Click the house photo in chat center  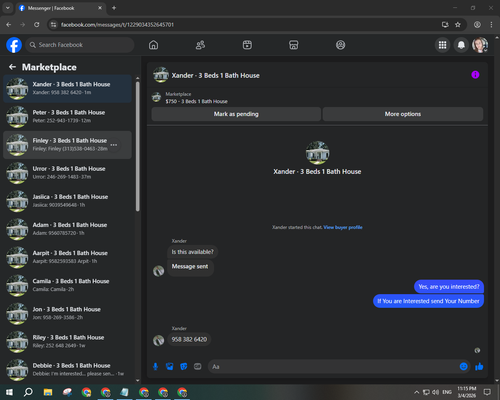point(317,153)
